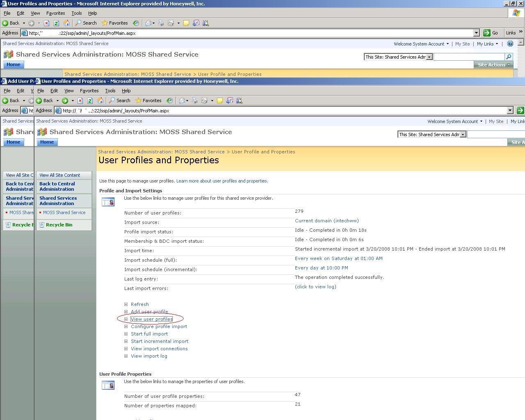
Task: Click History icon in front IE window toolbar
Action: coord(169,100)
